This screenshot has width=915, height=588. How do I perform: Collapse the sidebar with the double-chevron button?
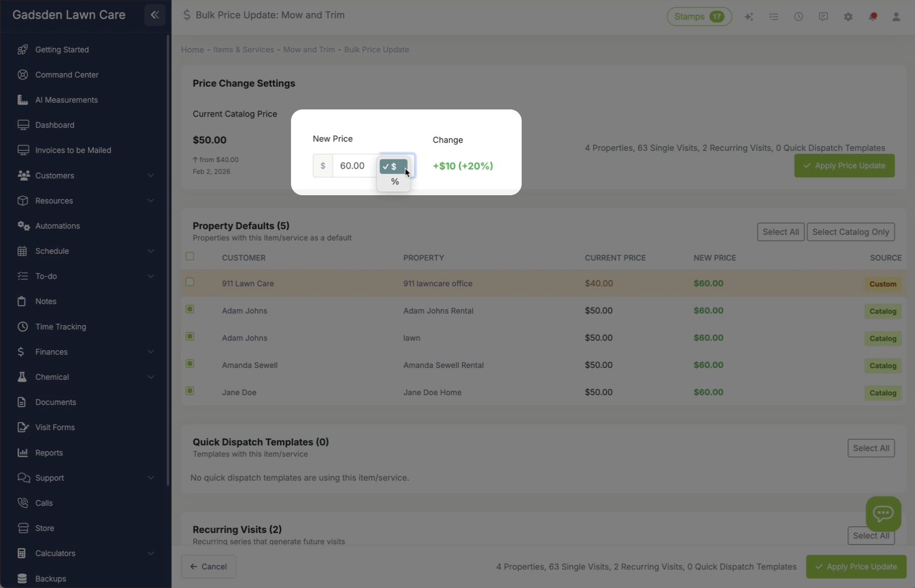pyautogui.click(x=154, y=15)
